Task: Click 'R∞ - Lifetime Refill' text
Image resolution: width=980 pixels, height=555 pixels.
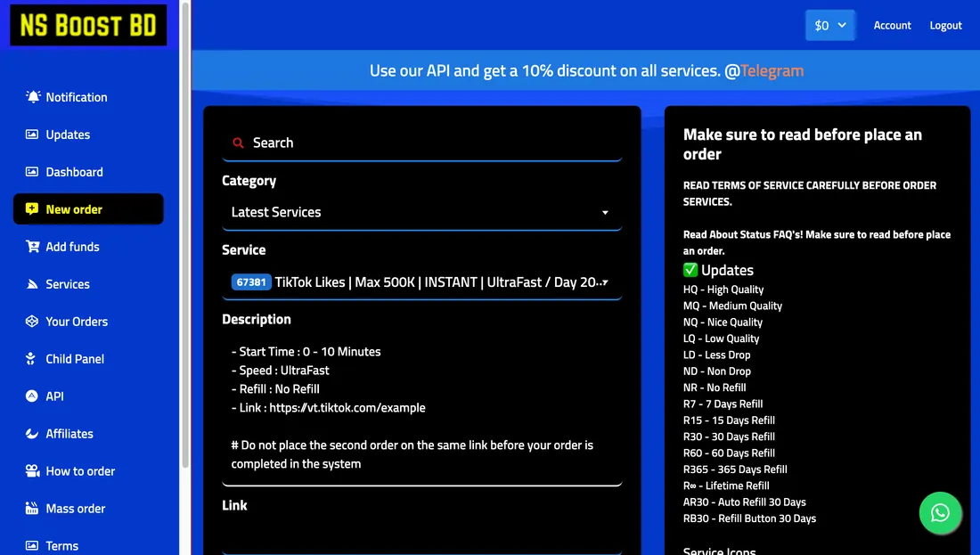Action: click(x=726, y=486)
